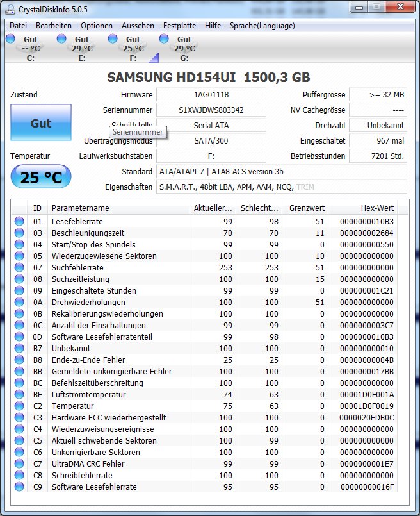Click status icon of Temperatur C2 row
The image size is (420, 516).
(x=19, y=405)
